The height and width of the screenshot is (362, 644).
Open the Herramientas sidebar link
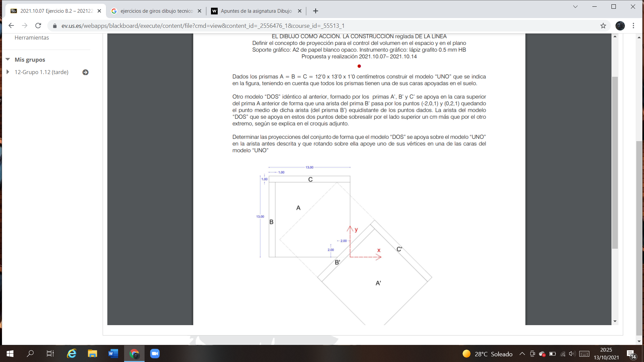[x=32, y=38]
